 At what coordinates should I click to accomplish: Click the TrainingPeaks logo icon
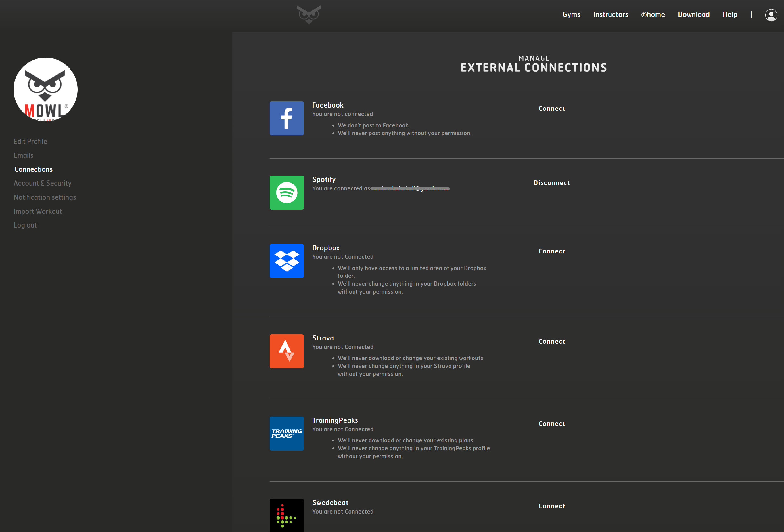(287, 434)
